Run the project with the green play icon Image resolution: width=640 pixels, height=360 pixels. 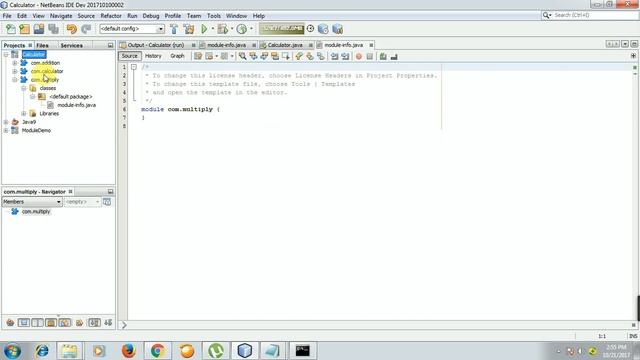(x=204, y=29)
